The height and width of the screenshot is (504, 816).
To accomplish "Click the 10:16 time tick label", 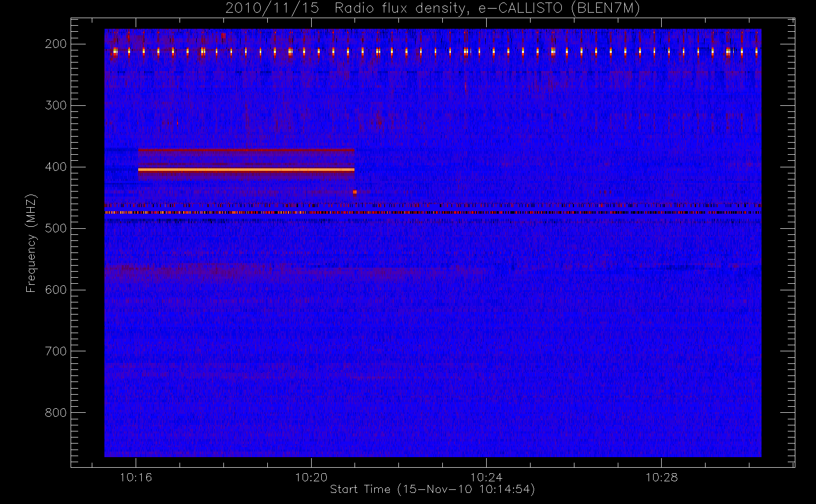I will (x=136, y=477).
